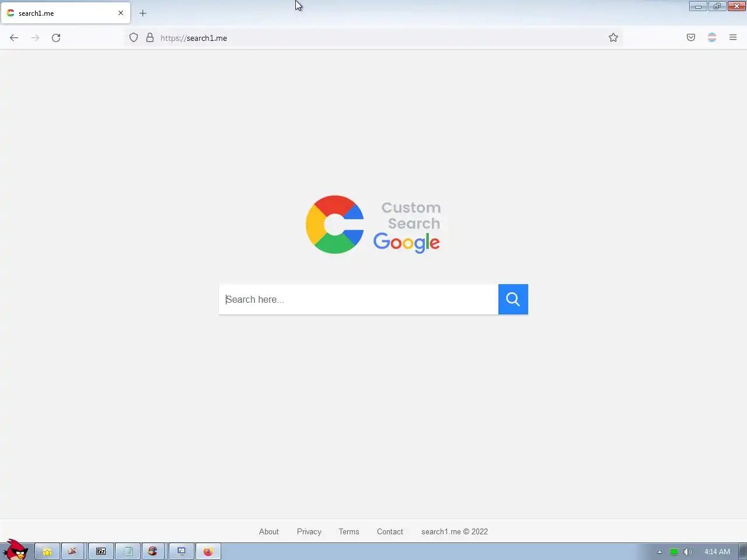This screenshot has height=560, width=747.
Task: Open the volume speaker tray icon
Action: [688, 552]
